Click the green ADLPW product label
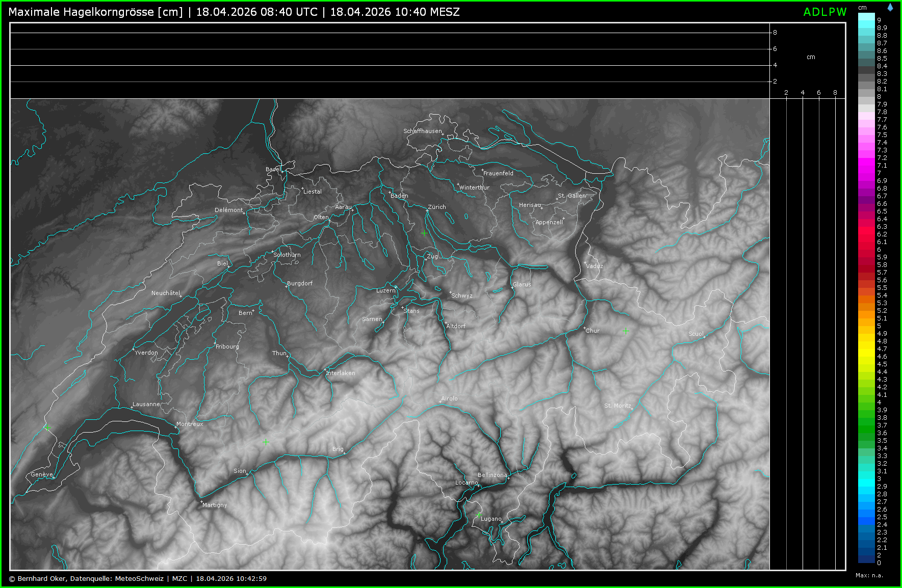Screen dimensions: 902x588 coord(824,12)
